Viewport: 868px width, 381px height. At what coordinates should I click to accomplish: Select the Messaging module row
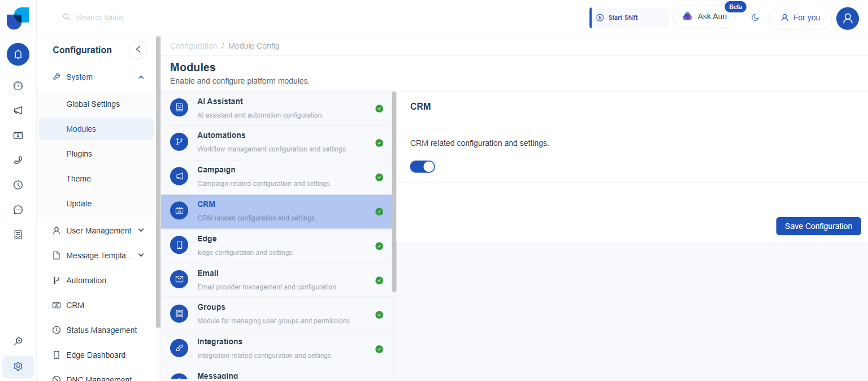click(276, 374)
